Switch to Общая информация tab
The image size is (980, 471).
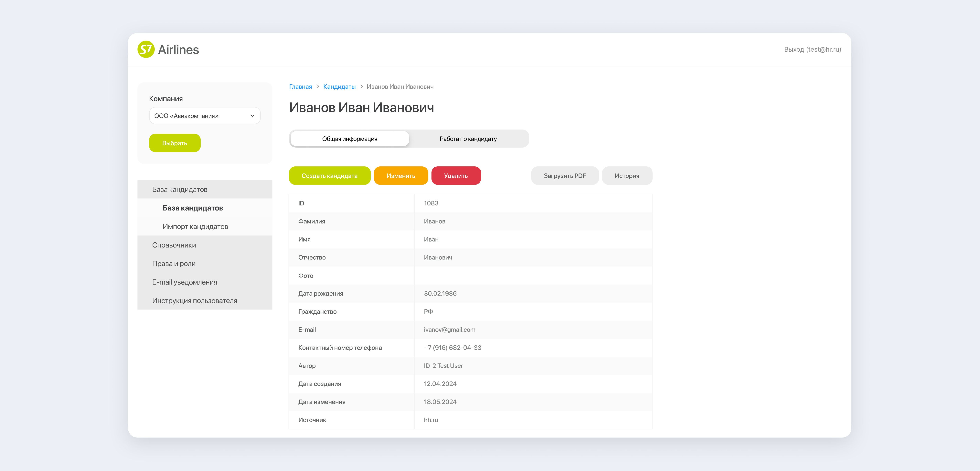coord(349,139)
